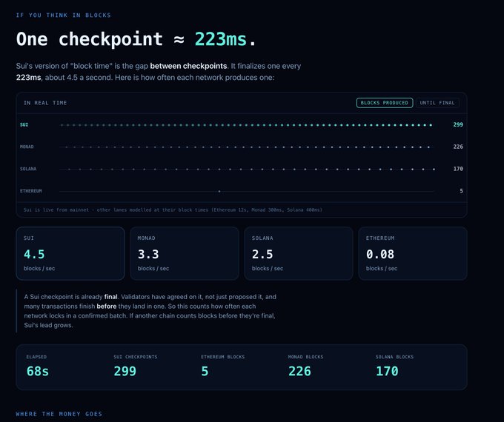
Task: Click the single Ethereum block dot
Action: (219, 192)
